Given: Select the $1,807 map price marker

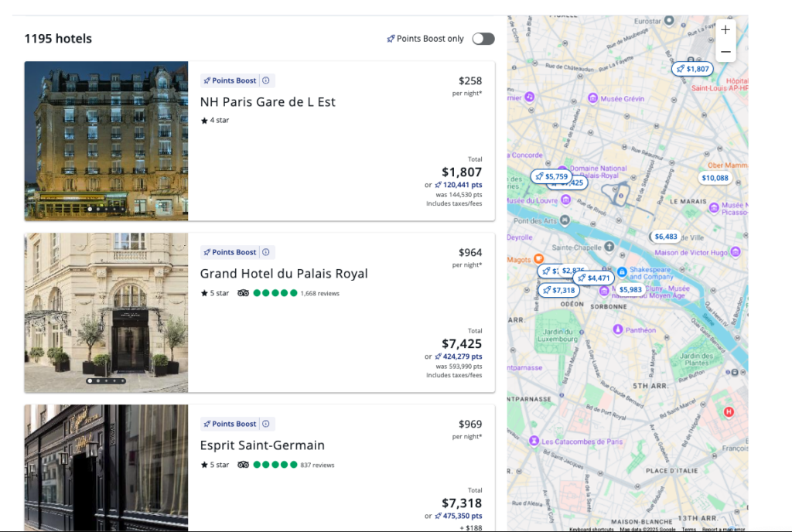Looking at the screenshot, I should click(692, 69).
